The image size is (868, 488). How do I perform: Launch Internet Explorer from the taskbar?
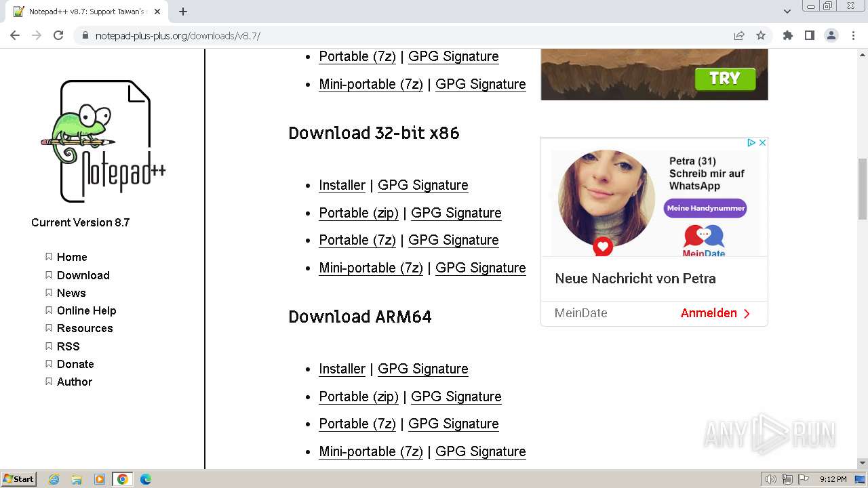54,479
